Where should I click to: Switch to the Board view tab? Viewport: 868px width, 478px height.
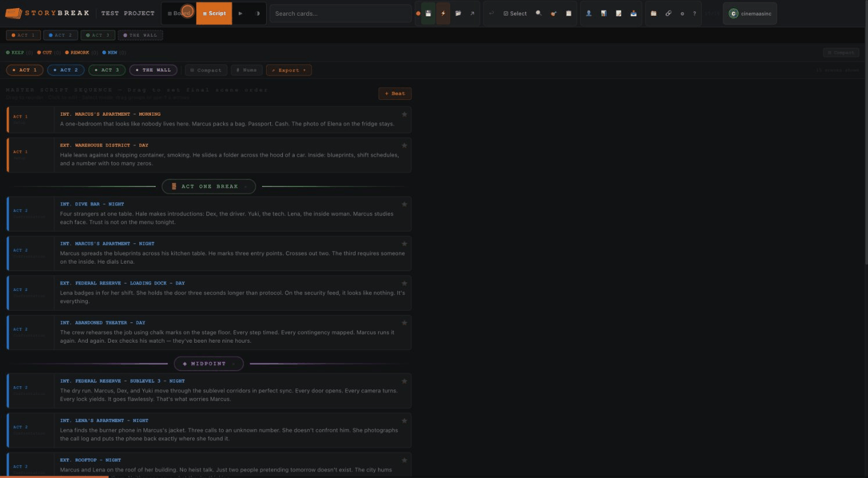(x=179, y=13)
